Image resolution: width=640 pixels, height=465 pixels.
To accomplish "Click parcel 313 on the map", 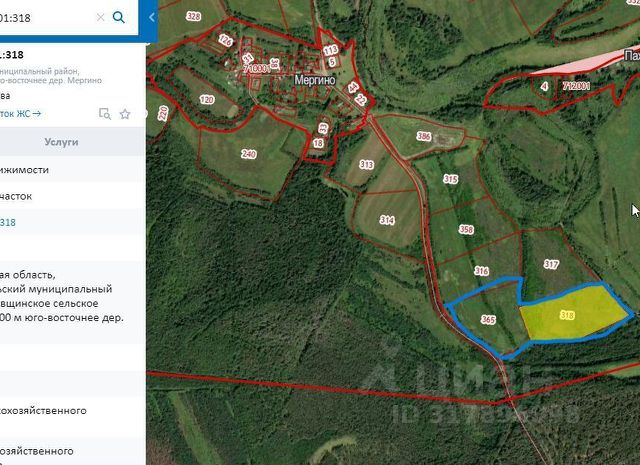I will 366,165.
